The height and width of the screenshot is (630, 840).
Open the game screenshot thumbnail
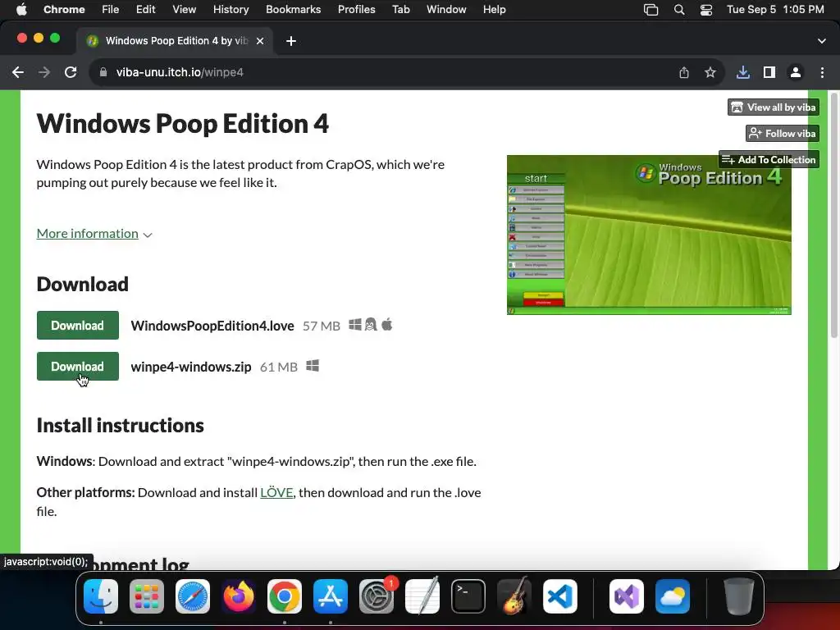(x=649, y=235)
